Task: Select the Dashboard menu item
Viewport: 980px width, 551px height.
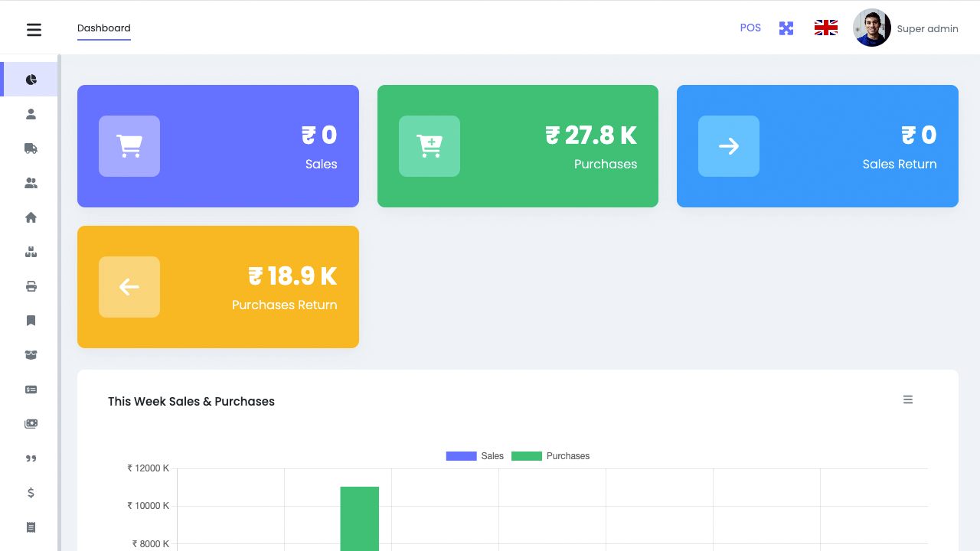Action: click(x=103, y=28)
